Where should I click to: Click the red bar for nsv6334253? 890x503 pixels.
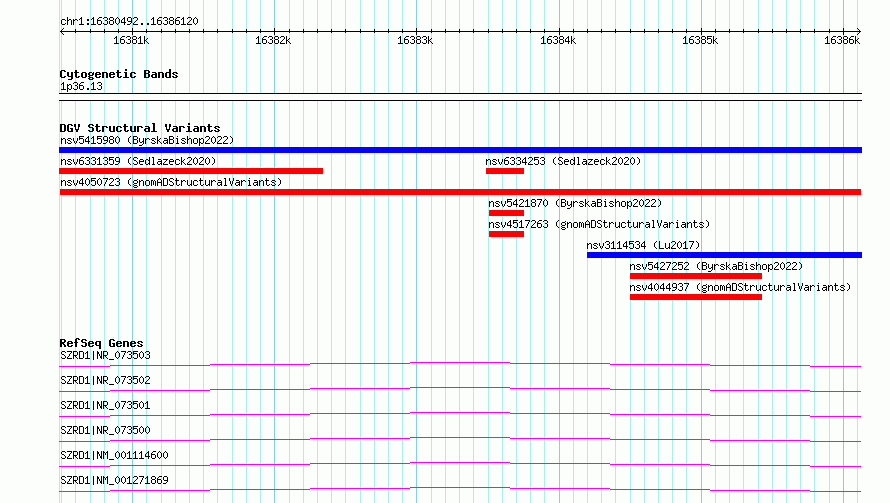(505, 171)
